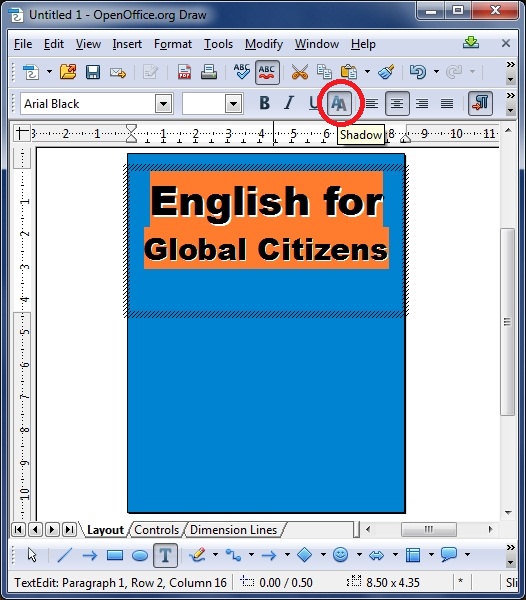Open the Help menu

(363, 44)
